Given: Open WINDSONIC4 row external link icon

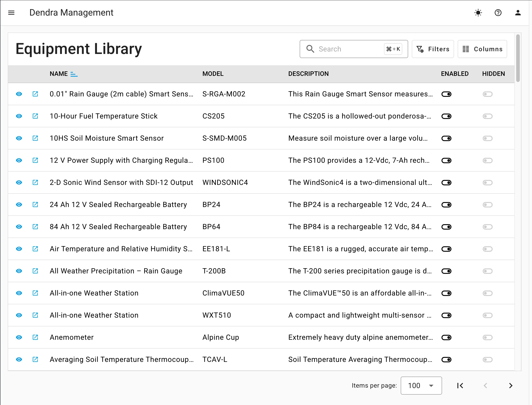Looking at the screenshot, I should pyautogui.click(x=35, y=182).
